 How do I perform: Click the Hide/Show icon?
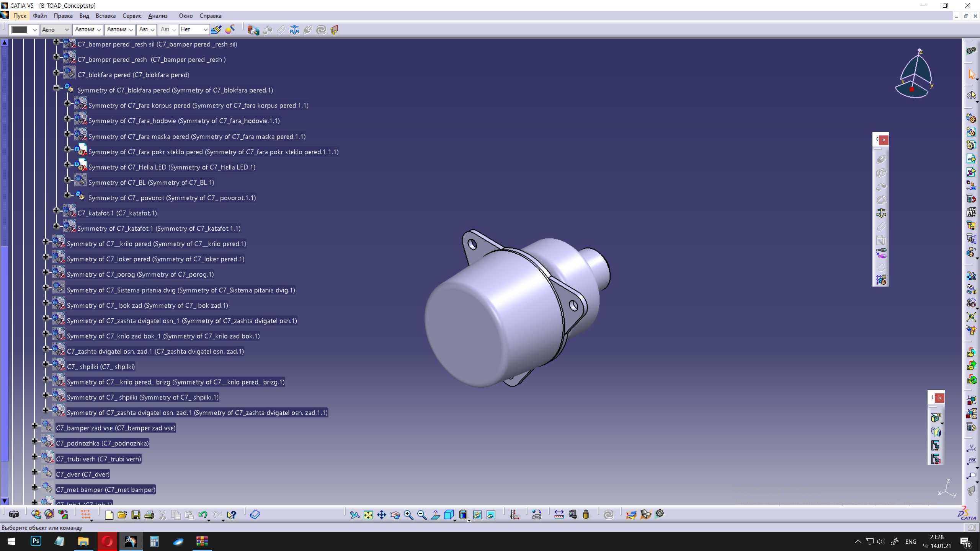pyautogui.click(x=477, y=515)
